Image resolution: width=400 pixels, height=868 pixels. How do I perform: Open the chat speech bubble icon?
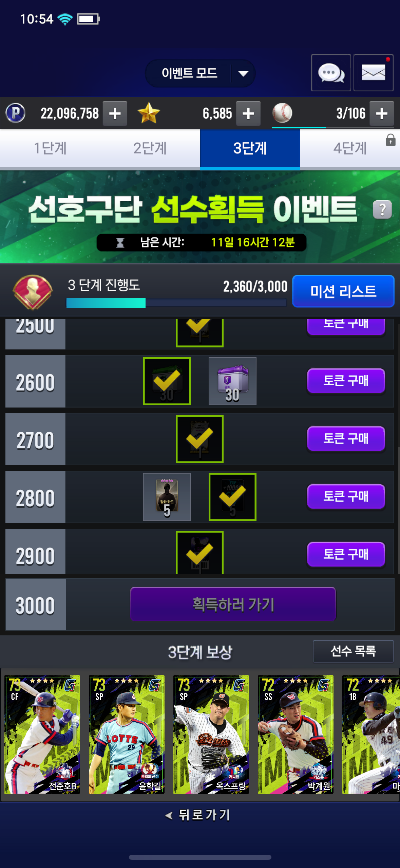tap(331, 73)
